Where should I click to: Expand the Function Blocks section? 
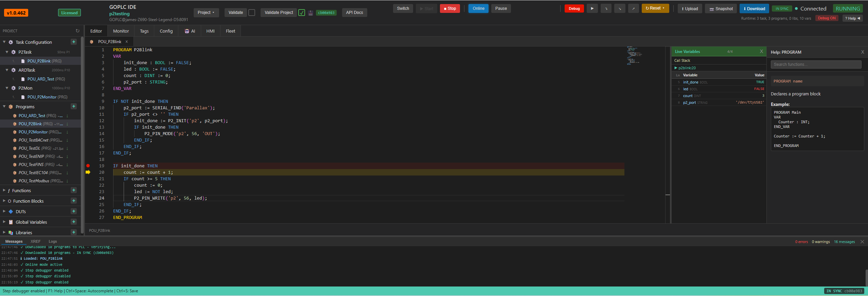click(4, 201)
